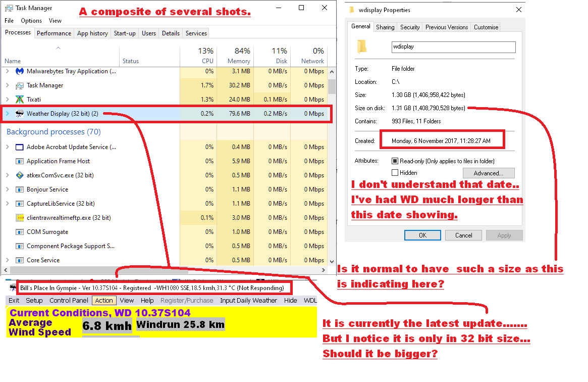
Task: Toggle the Read-only attribute checkbox
Action: (395, 161)
